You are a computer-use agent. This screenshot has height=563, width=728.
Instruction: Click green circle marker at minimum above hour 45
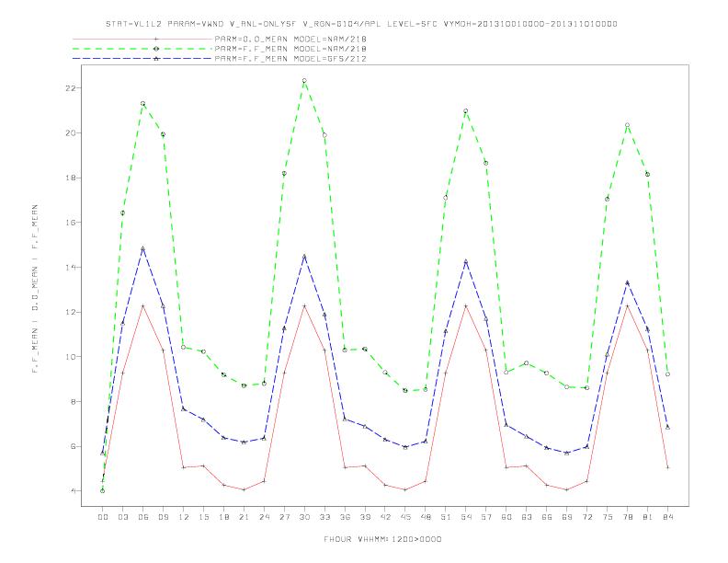405,391
